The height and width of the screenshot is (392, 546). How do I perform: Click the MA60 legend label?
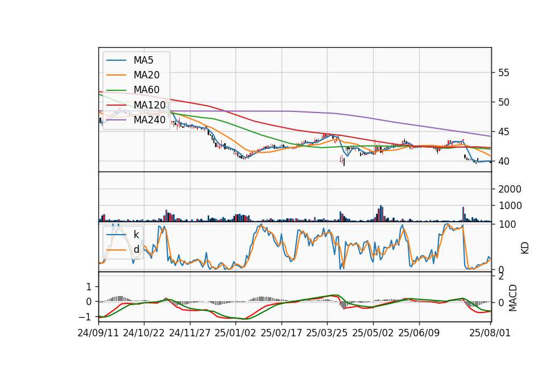click(146, 90)
